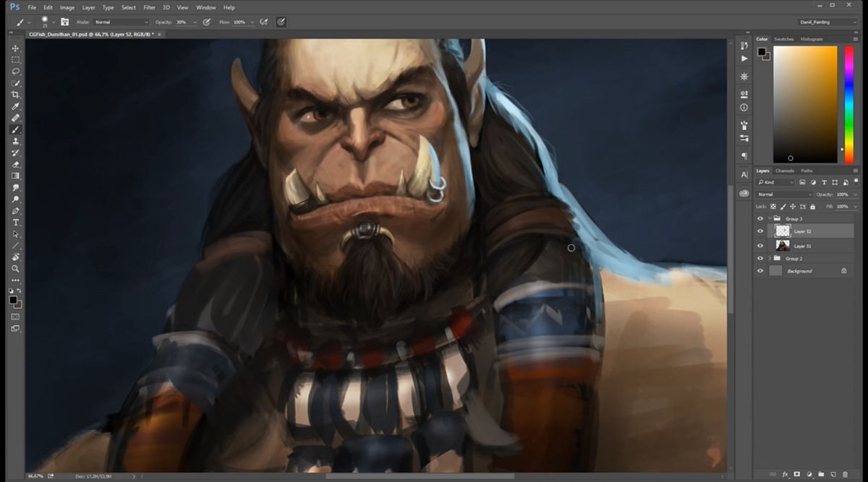
Task: Open the Flow slider dropdown arrow
Action: 252,22
